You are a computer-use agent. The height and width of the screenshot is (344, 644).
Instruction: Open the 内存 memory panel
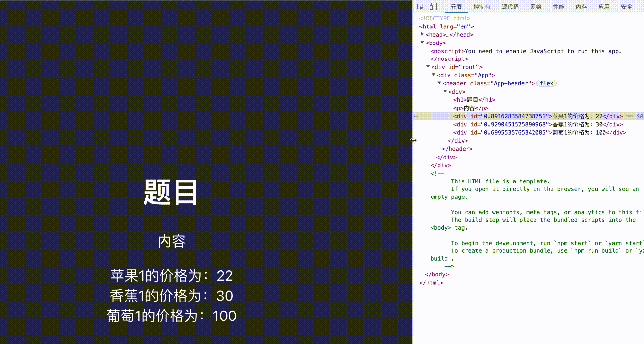pyautogui.click(x=581, y=7)
